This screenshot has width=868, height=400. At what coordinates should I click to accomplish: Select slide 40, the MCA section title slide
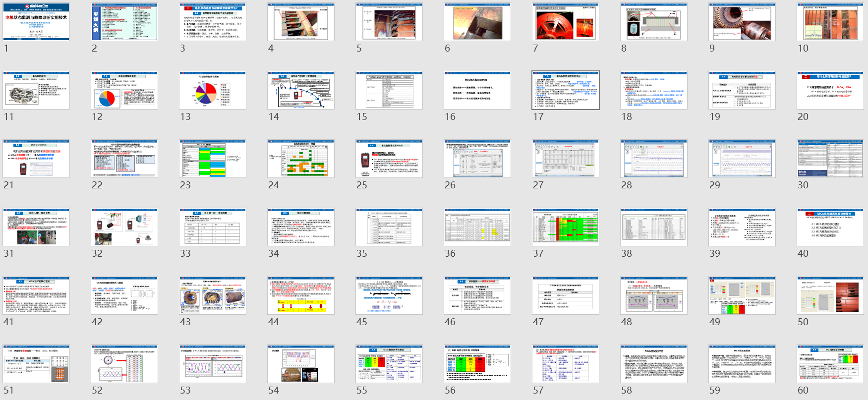(830, 228)
